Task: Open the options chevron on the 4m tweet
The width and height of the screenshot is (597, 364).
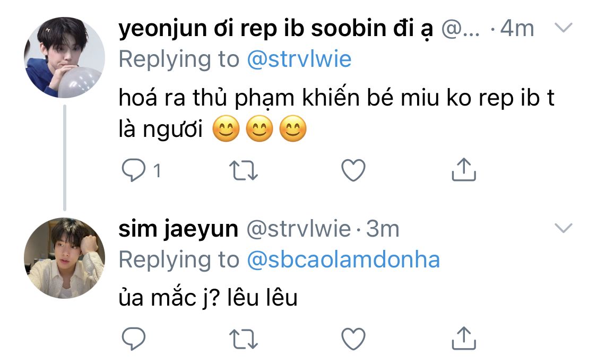Action: pos(564,28)
